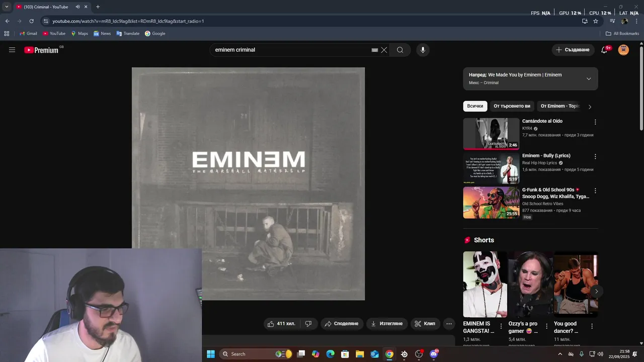Dislike the Criminal video

tap(308, 324)
